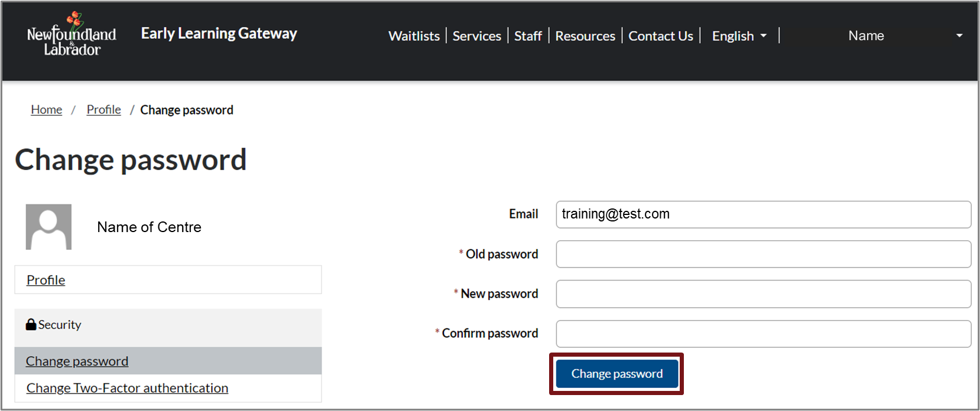This screenshot has width=980, height=411.
Task: Click the caret arrow beside Name
Action: pyautogui.click(x=959, y=36)
